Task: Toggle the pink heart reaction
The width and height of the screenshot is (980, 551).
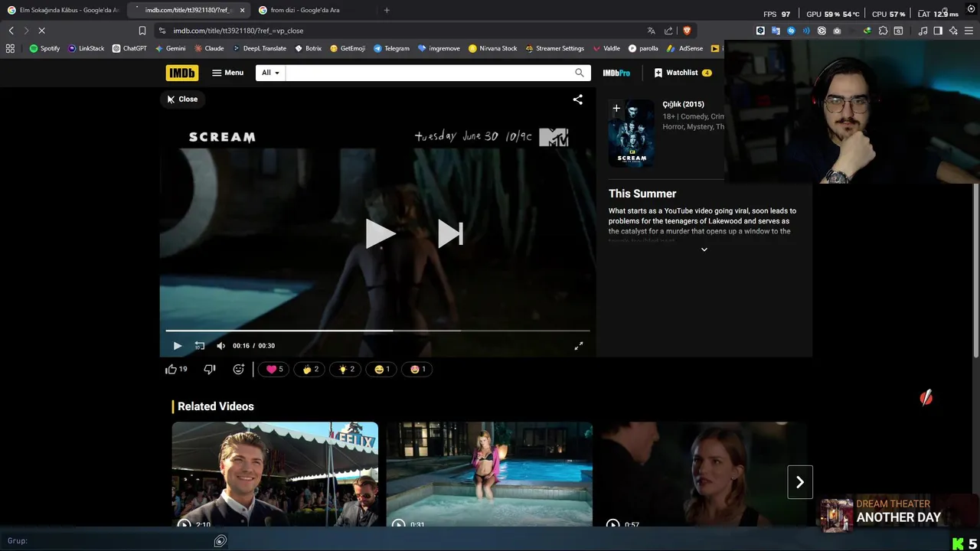Action: coord(274,369)
